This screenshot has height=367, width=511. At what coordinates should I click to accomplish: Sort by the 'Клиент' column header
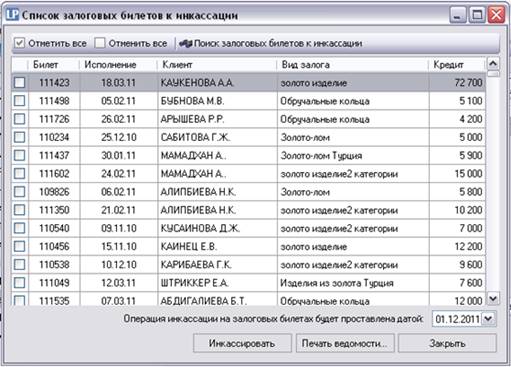tap(217, 65)
